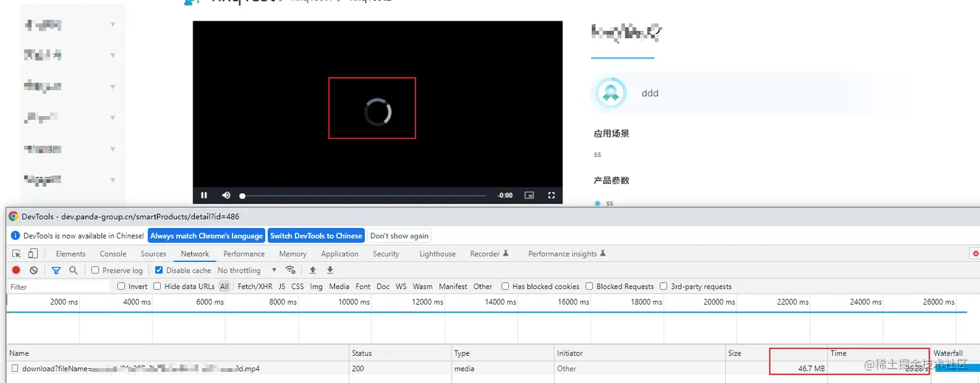The width and height of the screenshot is (980, 383).
Task: Open the Performance tab
Action: pos(244,254)
